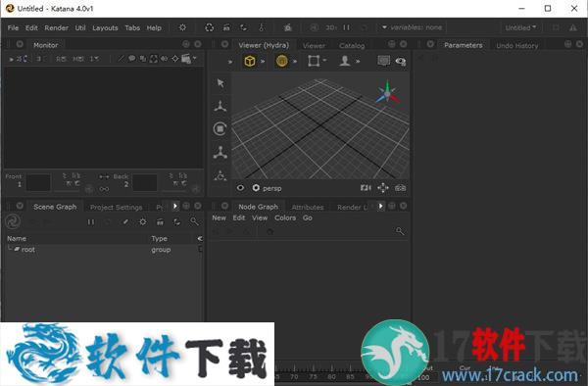588x386 pixels.
Task: Click the diamond crosshair icon in Monitor toolbar
Action: [x=175, y=59]
